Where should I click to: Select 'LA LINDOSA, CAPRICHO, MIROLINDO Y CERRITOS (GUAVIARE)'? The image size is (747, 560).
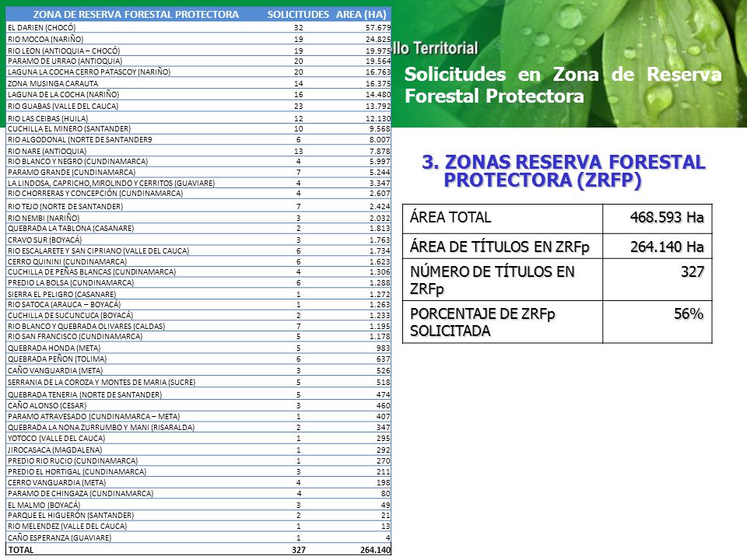tap(111, 183)
